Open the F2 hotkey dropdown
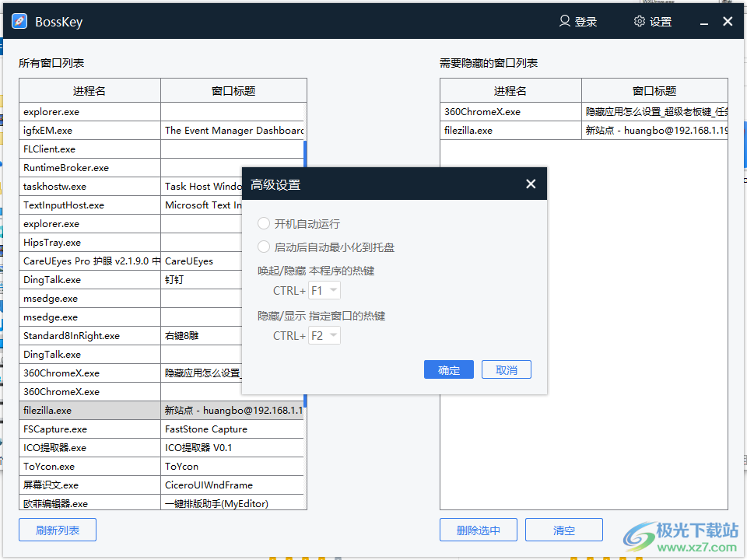 [x=324, y=336]
